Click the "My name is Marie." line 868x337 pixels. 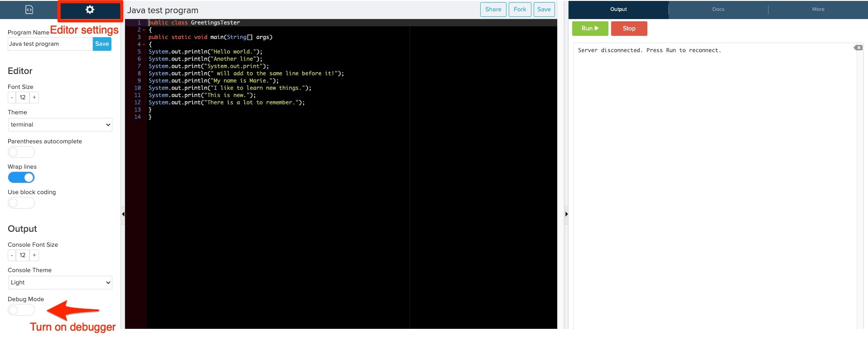point(213,81)
